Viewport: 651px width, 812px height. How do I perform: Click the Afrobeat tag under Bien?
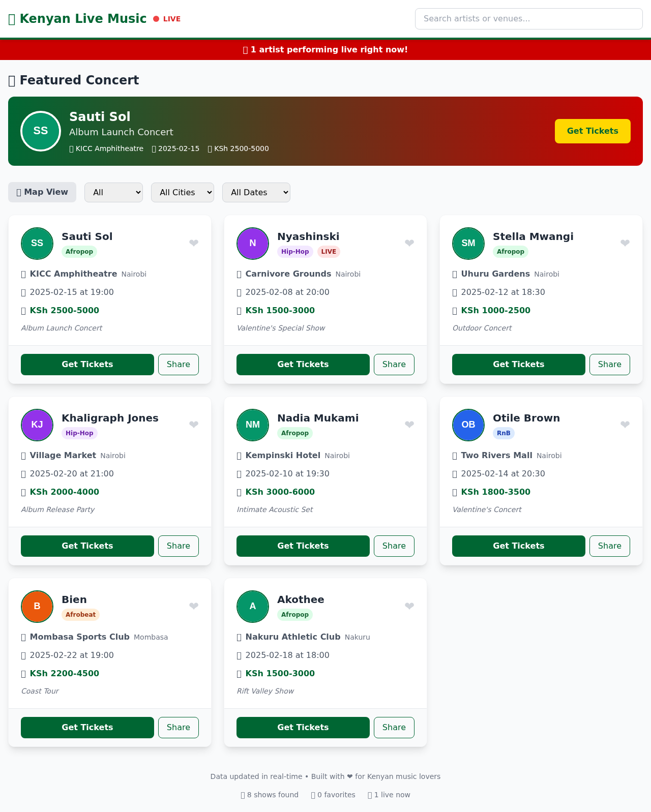click(x=80, y=615)
